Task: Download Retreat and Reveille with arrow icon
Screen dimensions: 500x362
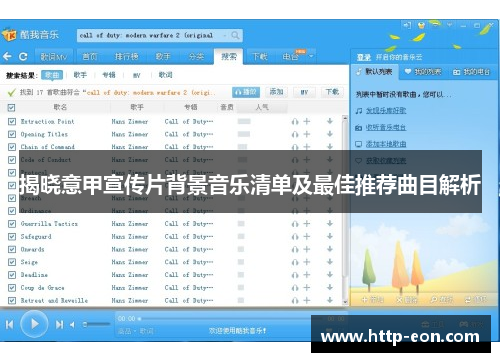Action: coord(330,300)
